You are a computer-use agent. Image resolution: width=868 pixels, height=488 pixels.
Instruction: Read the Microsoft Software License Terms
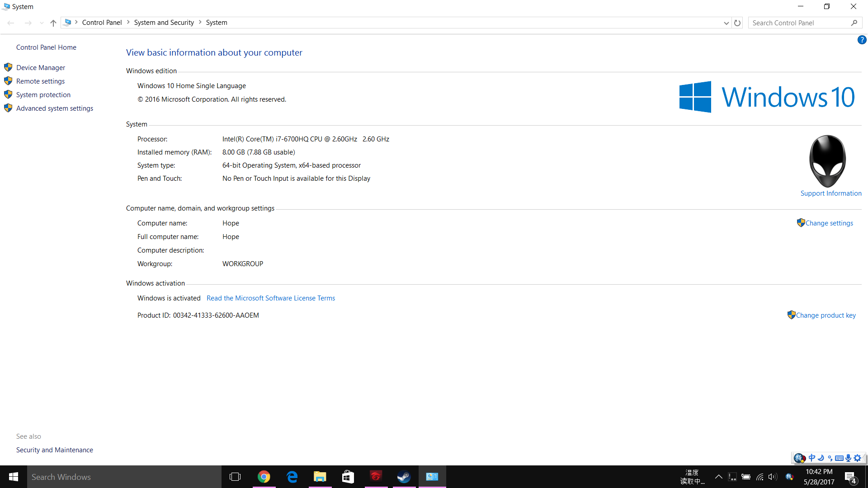(x=271, y=298)
